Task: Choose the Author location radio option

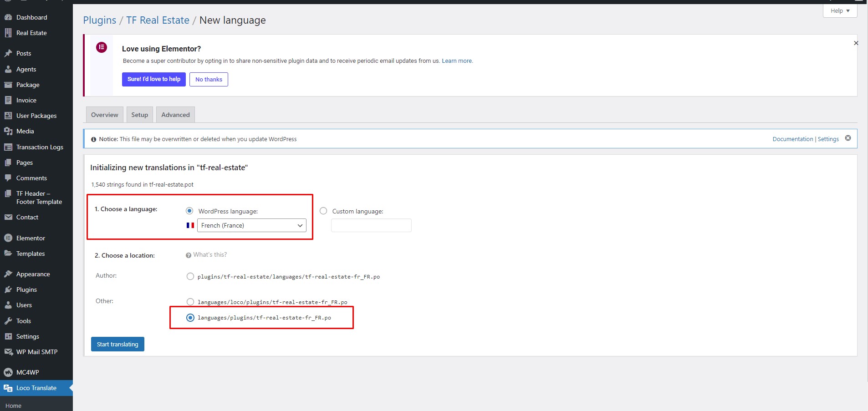Action: [190, 276]
